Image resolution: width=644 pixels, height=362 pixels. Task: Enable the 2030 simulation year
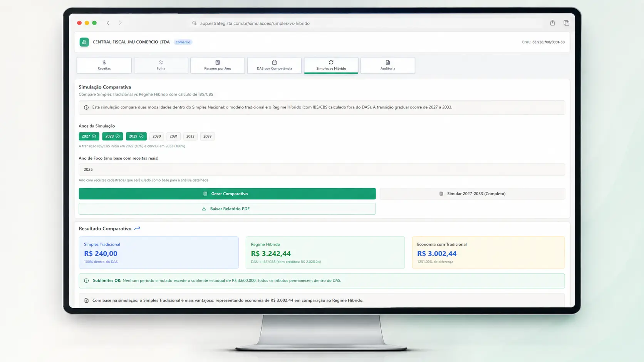[x=156, y=136]
